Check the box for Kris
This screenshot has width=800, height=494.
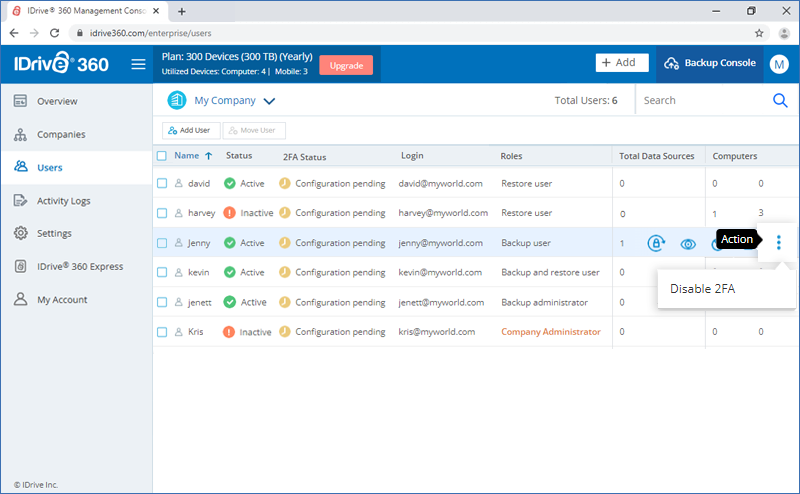coord(162,332)
